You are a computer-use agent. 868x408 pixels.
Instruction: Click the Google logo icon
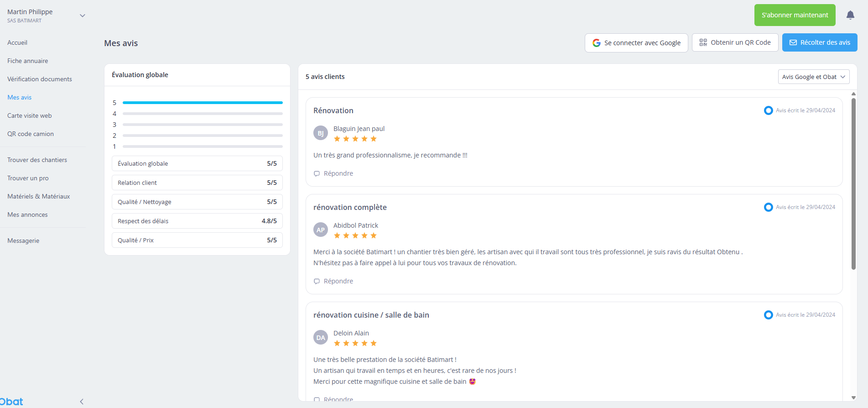(x=596, y=43)
